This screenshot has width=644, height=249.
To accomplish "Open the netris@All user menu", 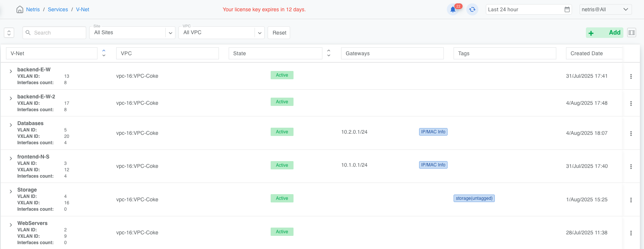I will (605, 9).
